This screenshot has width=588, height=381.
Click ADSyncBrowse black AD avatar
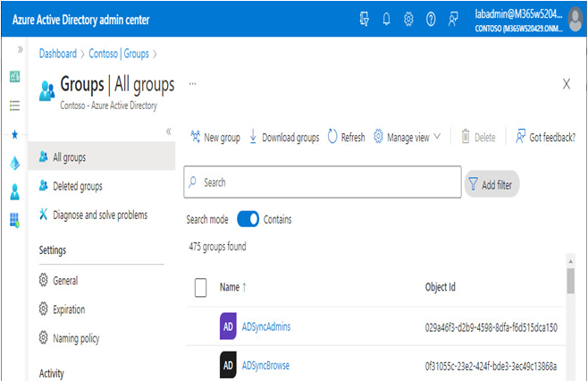click(x=228, y=365)
